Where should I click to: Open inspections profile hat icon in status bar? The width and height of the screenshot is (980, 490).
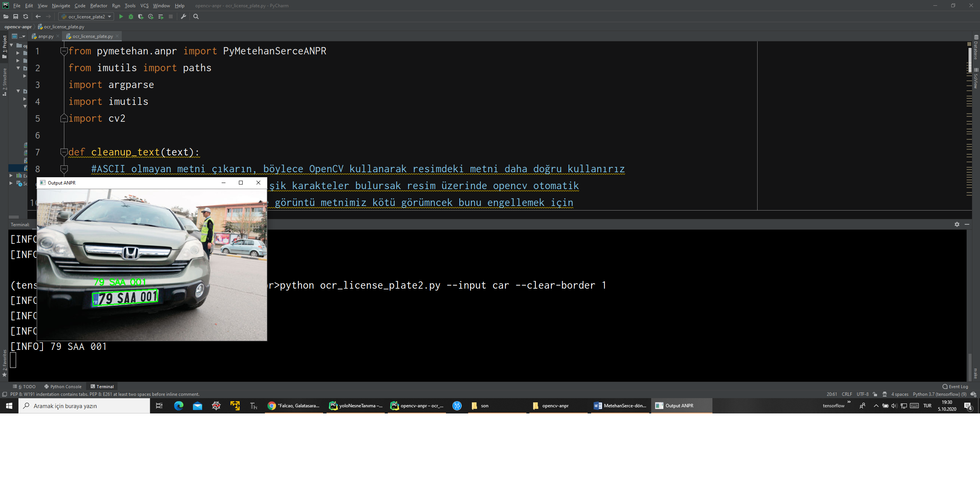pos(885,394)
